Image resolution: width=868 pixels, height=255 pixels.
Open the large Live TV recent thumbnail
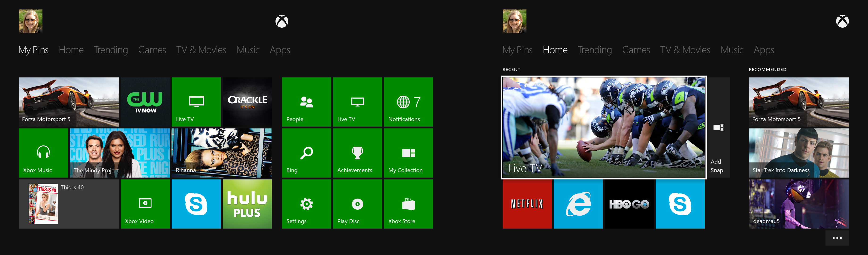click(604, 127)
